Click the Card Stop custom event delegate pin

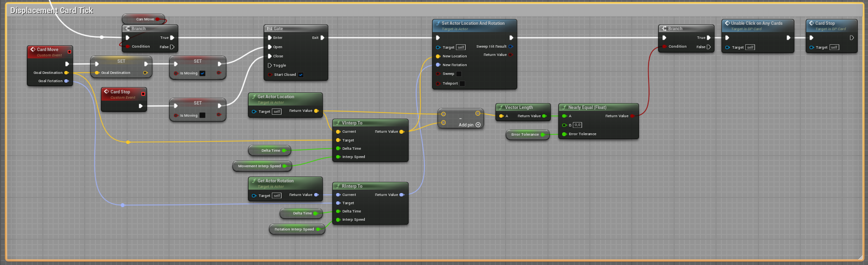[143, 93]
